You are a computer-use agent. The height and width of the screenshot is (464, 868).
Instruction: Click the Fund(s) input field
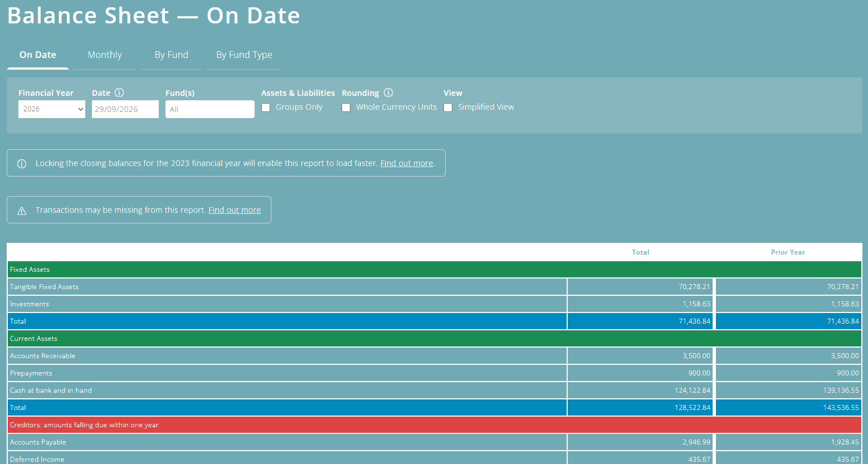[210, 109]
